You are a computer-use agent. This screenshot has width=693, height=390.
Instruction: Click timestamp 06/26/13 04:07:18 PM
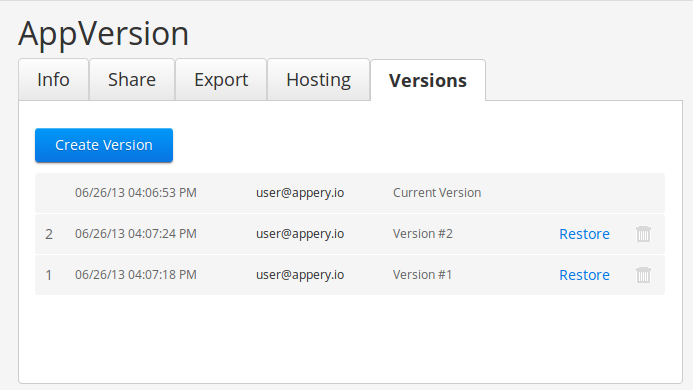[136, 275]
